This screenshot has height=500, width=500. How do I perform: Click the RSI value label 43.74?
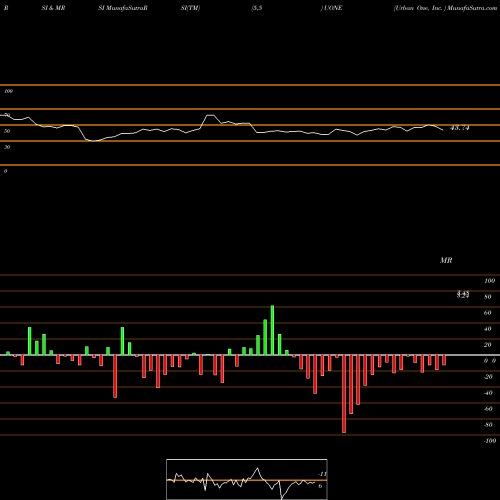click(x=460, y=128)
